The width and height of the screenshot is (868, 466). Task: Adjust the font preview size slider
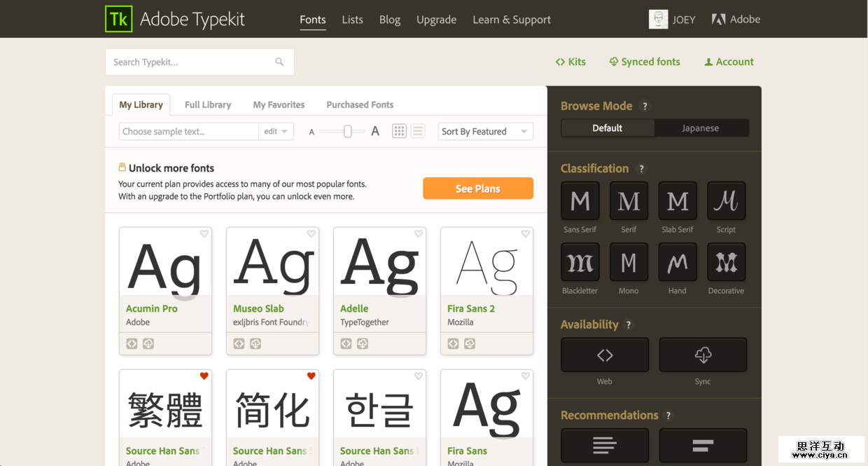(x=348, y=131)
